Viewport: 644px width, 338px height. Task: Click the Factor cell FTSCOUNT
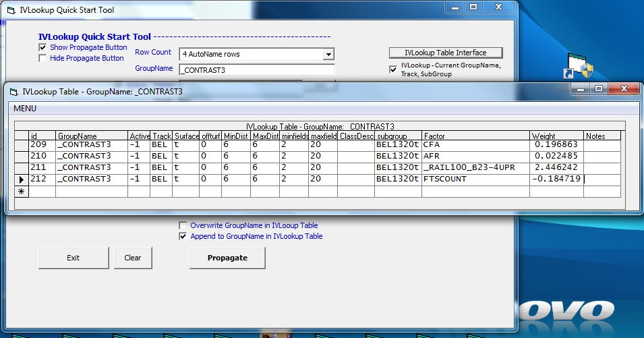tap(475, 179)
